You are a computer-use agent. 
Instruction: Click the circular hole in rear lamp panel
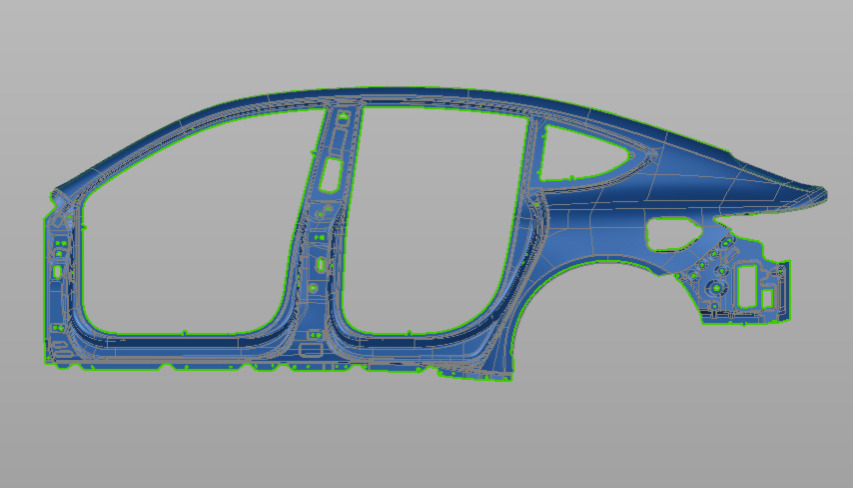coord(715,289)
